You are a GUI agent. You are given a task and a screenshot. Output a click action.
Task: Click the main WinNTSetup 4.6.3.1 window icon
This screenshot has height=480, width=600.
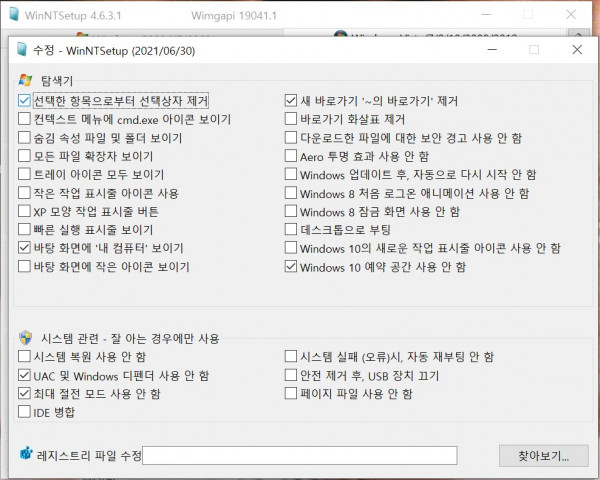[x=14, y=14]
